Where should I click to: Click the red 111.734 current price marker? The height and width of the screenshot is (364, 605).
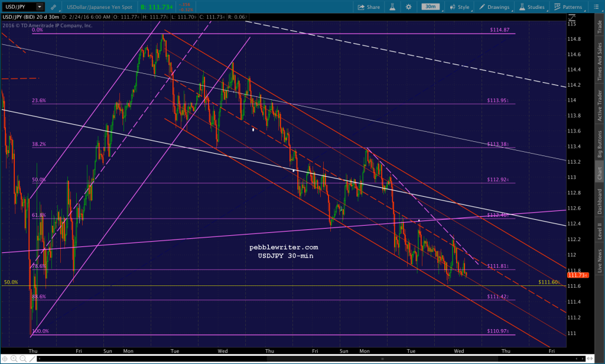tap(578, 275)
